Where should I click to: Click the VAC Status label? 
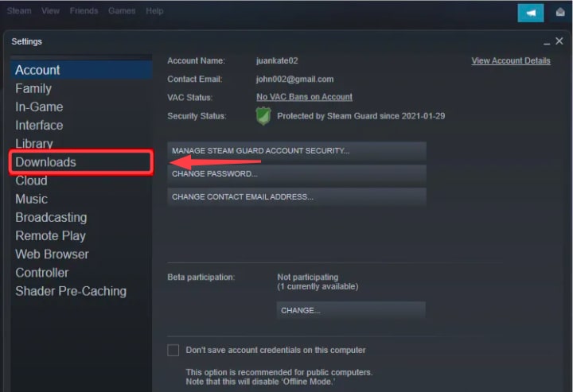pos(190,98)
